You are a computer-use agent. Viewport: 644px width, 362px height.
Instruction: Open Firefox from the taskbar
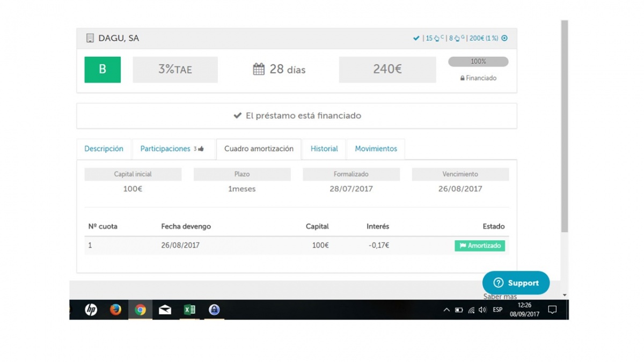pyautogui.click(x=115, y=309)
